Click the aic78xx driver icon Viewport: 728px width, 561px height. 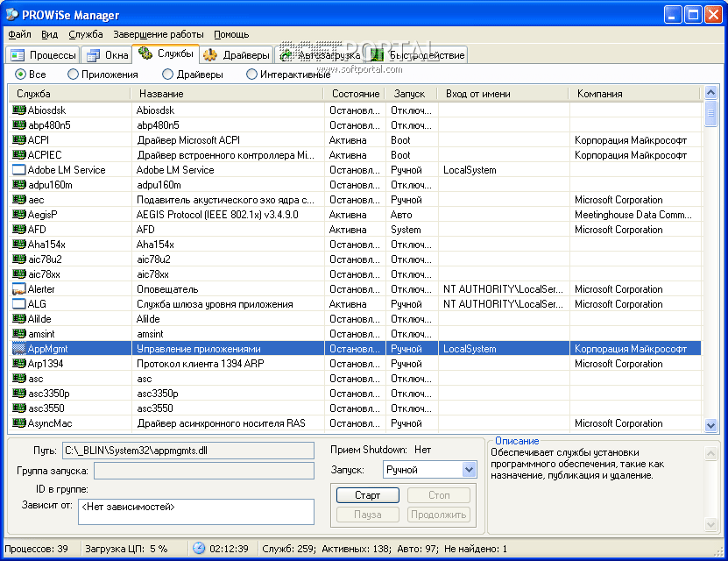[x=18, y=274]
